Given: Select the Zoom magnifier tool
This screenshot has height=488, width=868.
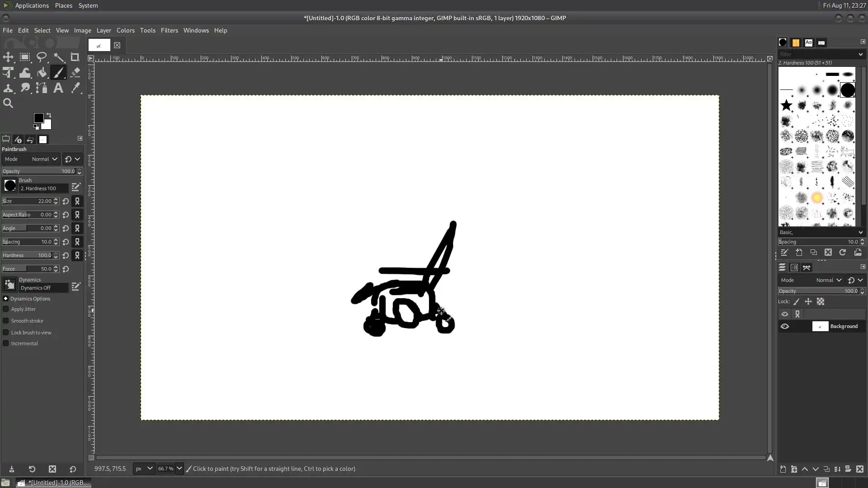Looking at the screenshot, I should 8,103.
